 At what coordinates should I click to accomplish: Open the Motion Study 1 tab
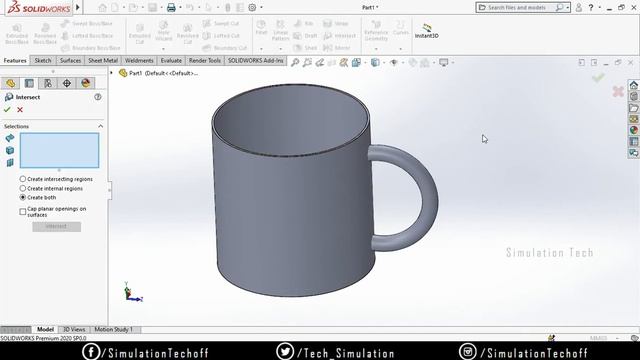coord(113,329)
